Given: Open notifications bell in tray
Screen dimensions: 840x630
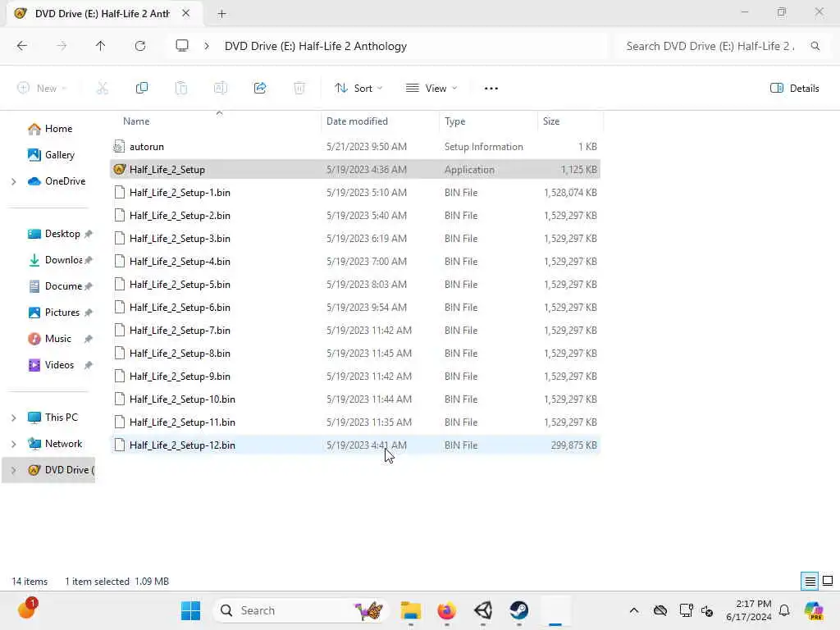Looking at the screenshot, I should [x=784, y=610].
